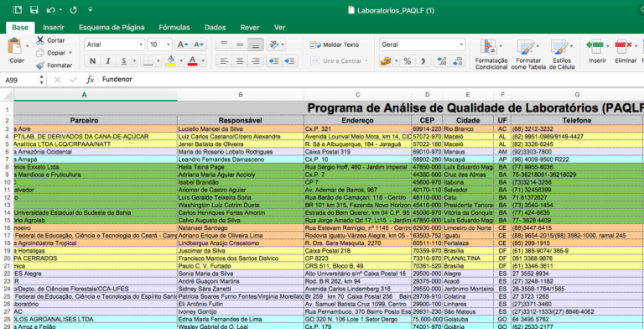644x329 pixels.
Task: Toggle italic I formatting
Action: pos(108,61)
